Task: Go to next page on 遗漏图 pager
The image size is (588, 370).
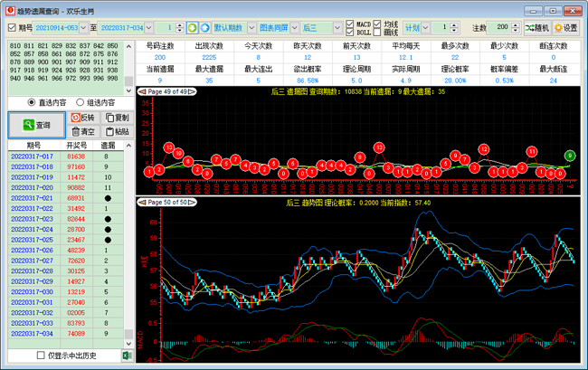Action: [192, 91]
